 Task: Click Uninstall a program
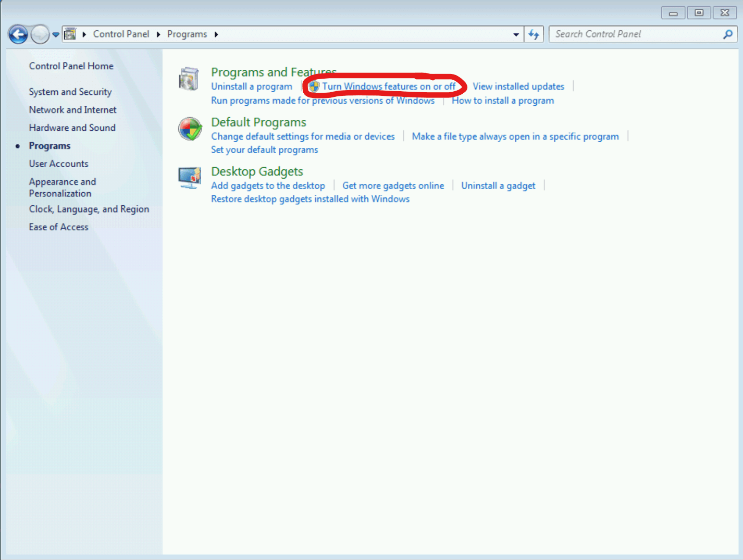(x=252, y=86)
